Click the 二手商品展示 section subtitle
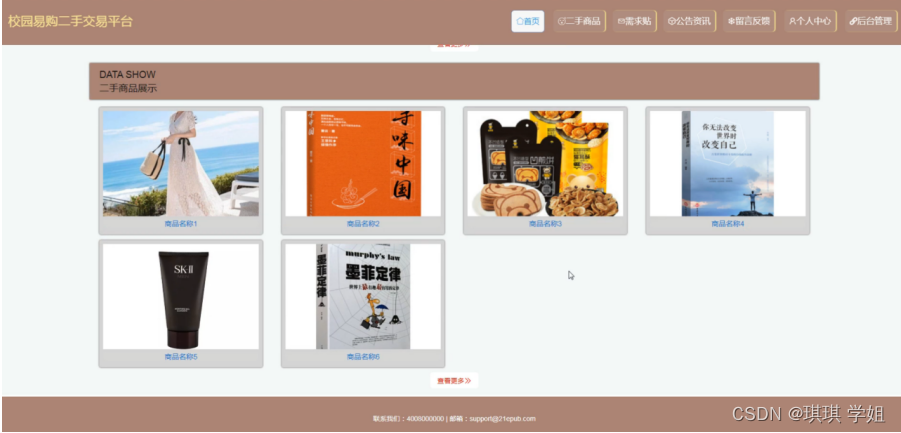901x433 pixels. pos(128,88)
